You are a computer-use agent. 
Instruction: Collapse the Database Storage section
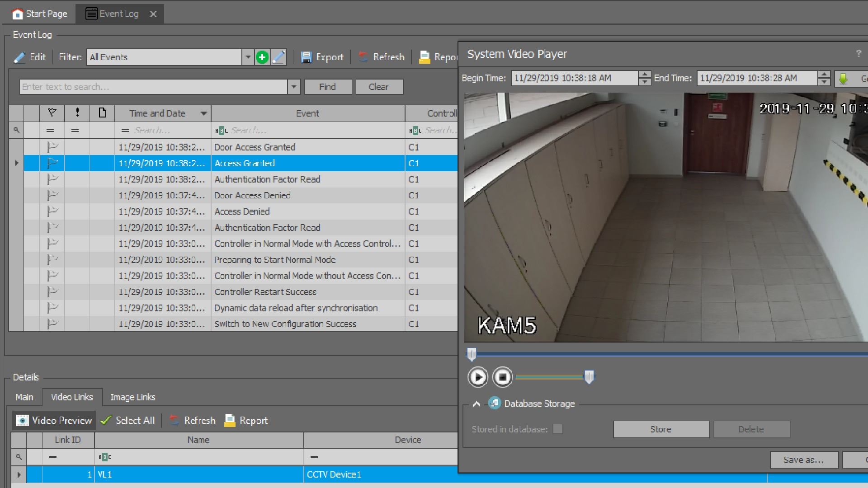tap(476, 404)
